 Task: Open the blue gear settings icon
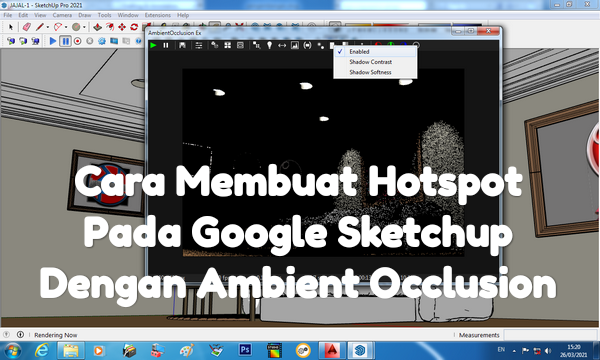(102, 41)
